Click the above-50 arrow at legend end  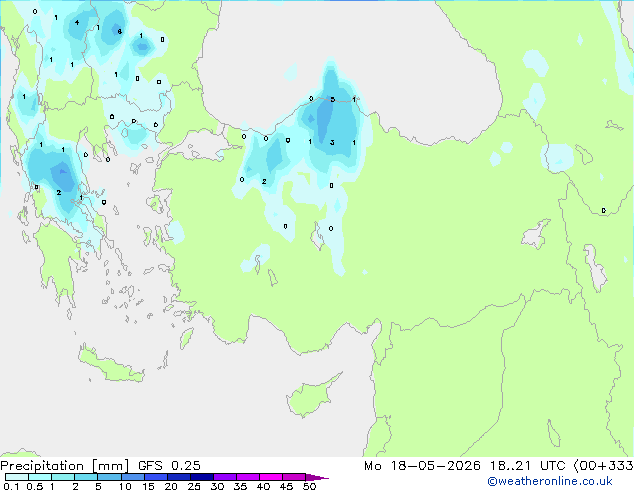click(317, 477)
